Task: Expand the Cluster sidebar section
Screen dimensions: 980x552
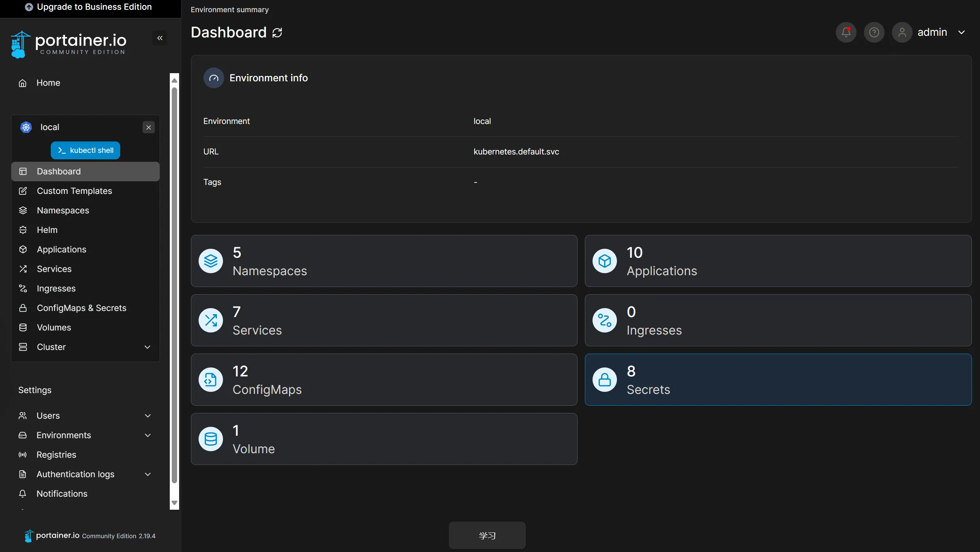Action: [x=147, y=347]
